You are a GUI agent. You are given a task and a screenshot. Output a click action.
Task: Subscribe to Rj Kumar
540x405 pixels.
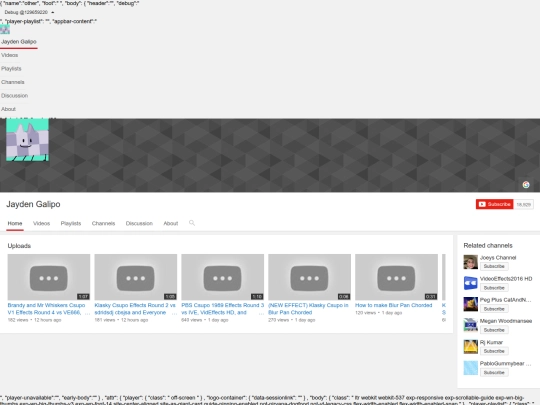click(494, 351)
